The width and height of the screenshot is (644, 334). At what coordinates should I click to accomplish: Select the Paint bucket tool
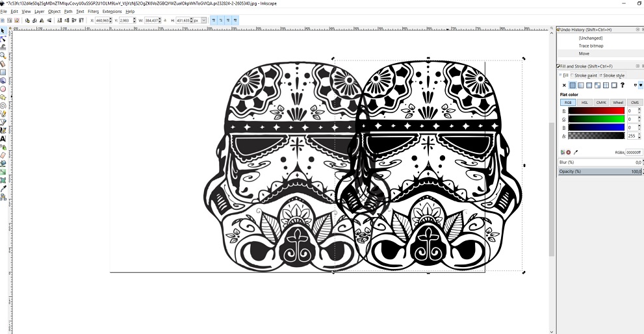[x=3, y=164]
